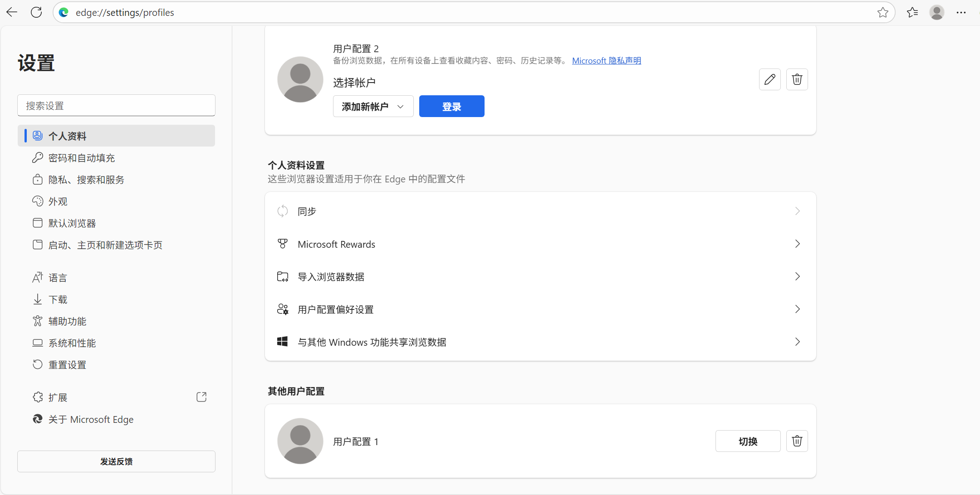
Task: Click the blue 登录 button
Action: click(x=451, y=107)
